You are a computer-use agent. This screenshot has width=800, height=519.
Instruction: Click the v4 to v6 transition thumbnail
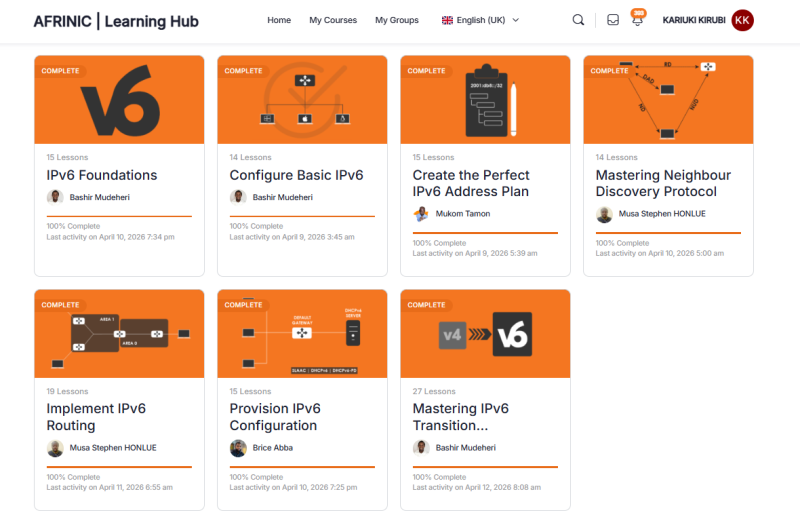point(486,334)
